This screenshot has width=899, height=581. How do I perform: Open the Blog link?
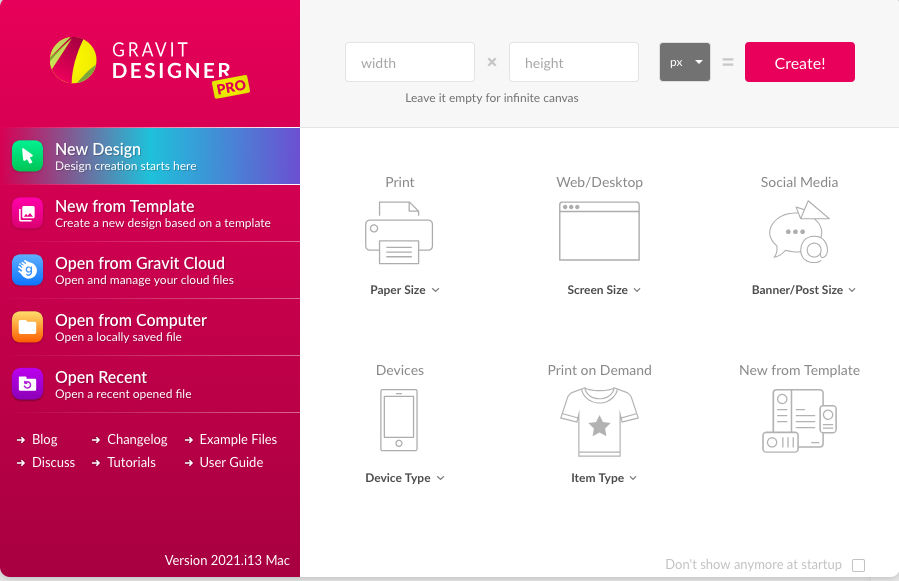click(x=37, y=440)
